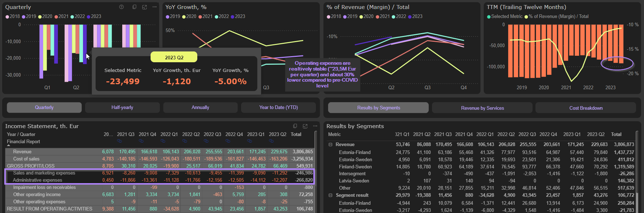Open more options for Income Statement table

tap(315, 126)
